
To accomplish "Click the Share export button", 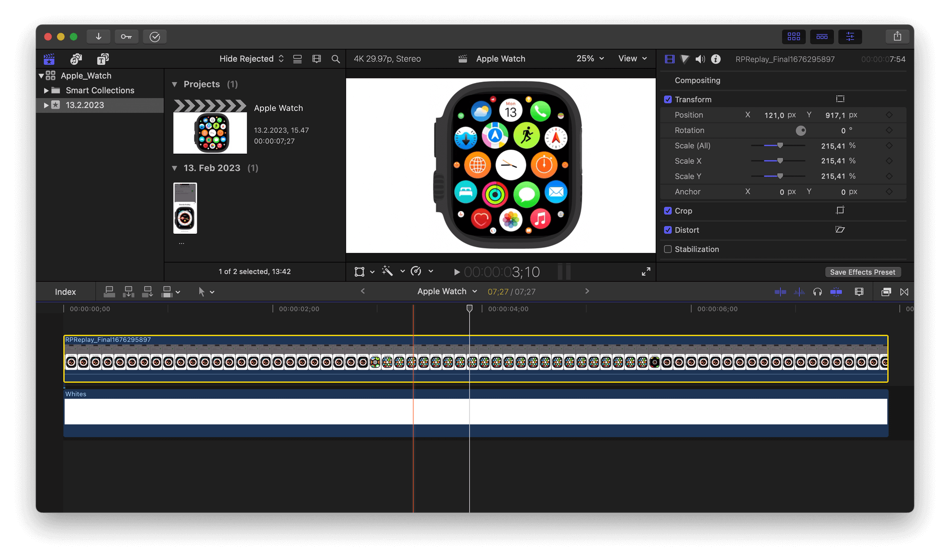I will (897, 36).
